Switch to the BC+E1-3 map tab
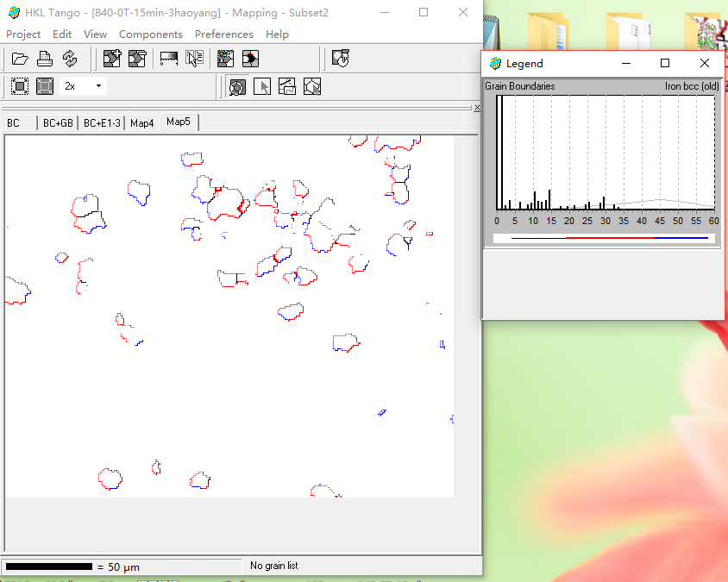Screen dimensions: 728x582 click(x=102, y=123)
